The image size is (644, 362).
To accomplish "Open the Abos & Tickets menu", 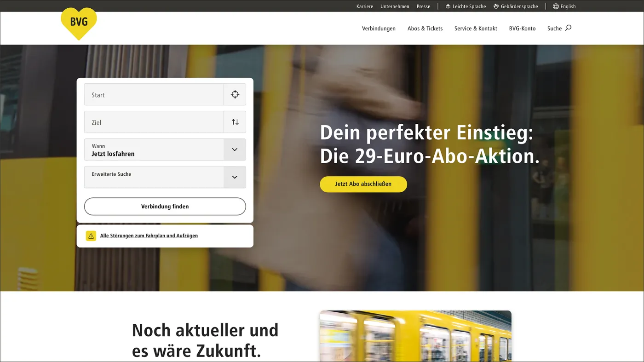I will 425,29.
